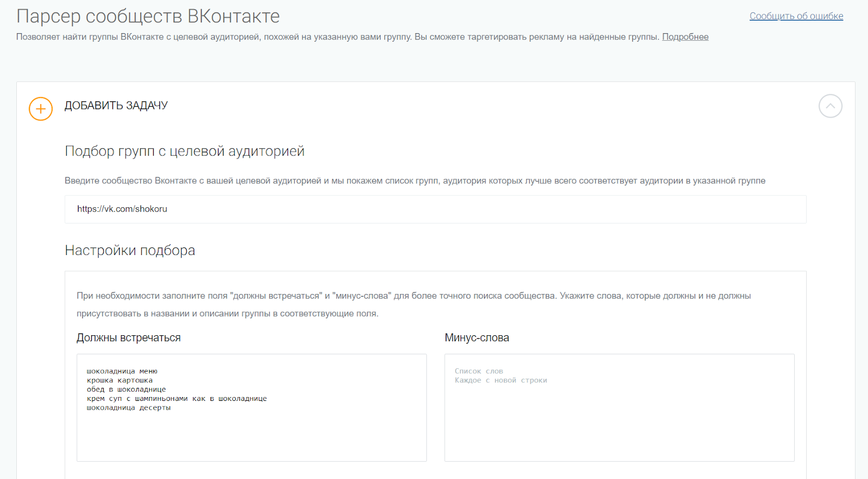This screenshot has height=479, width=868.
Task: Click the "Минус-слова" field label
Action: 476,338
